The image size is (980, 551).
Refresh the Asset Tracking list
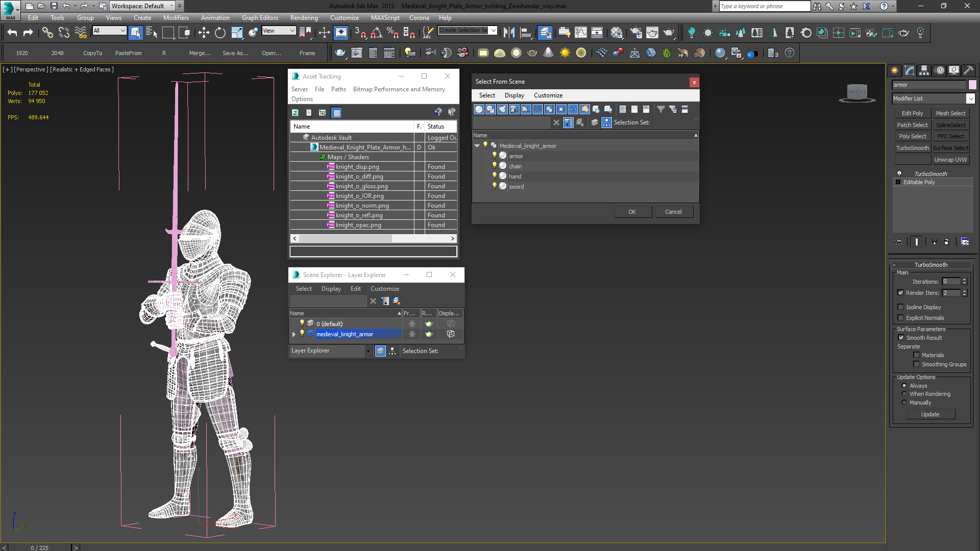[295, 113]
